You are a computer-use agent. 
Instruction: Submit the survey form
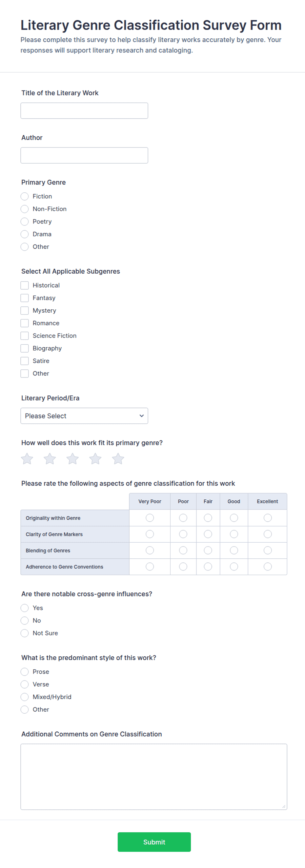(x=154, y=842)
